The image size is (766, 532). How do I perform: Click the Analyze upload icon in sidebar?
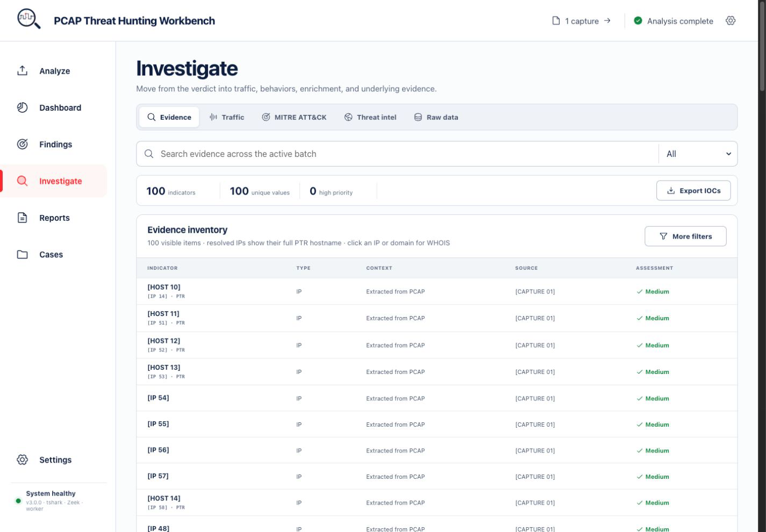click(x=22, y=70)
